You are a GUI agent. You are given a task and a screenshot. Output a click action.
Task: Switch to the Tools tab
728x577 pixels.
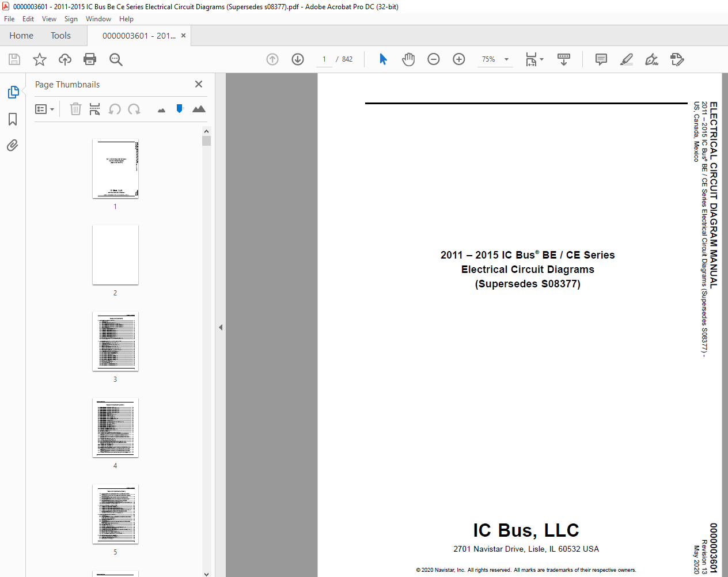[x=60, y=36]
